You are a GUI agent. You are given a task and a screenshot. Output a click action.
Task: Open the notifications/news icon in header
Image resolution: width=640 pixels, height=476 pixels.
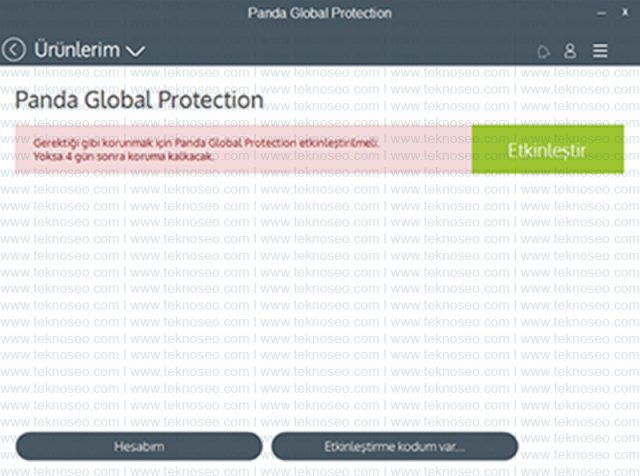pyautogui.click(x=543, y=52)
